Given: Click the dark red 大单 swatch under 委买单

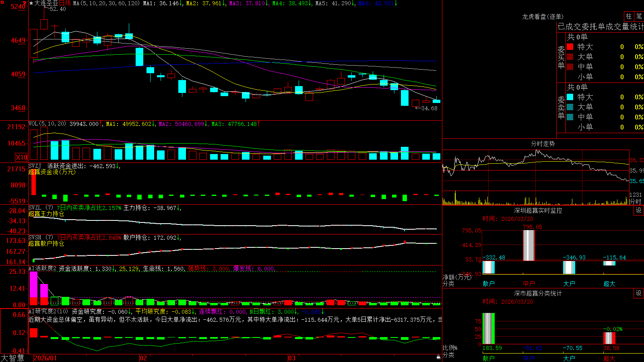Looking at the screenshot, I should [570, 57].
